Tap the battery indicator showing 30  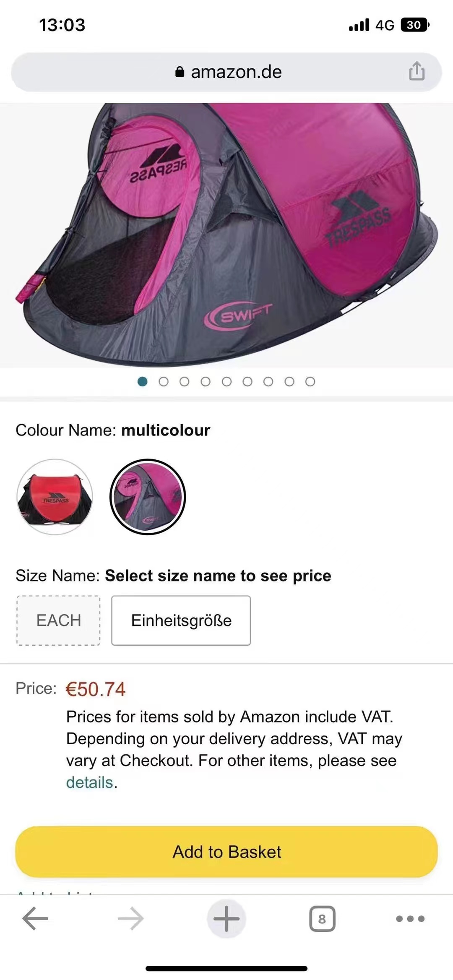click(415, 25)
